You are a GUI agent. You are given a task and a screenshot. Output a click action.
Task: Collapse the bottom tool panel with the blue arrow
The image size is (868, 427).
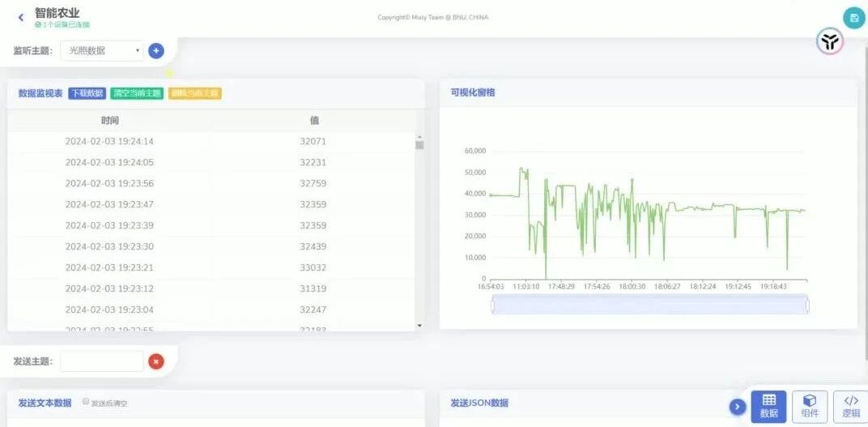tap(738, 407)
